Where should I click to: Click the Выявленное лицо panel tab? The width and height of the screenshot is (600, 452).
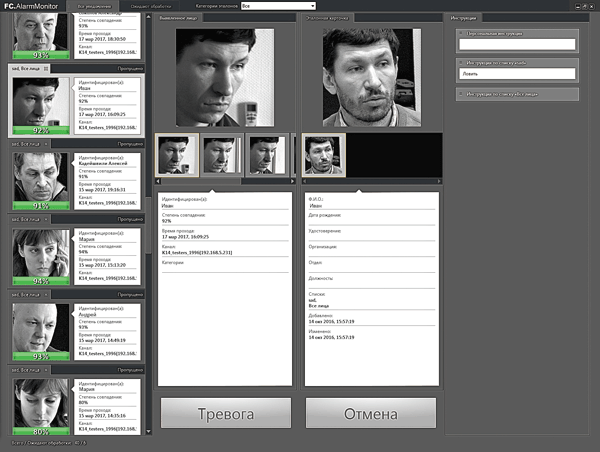tap(178, 18)
